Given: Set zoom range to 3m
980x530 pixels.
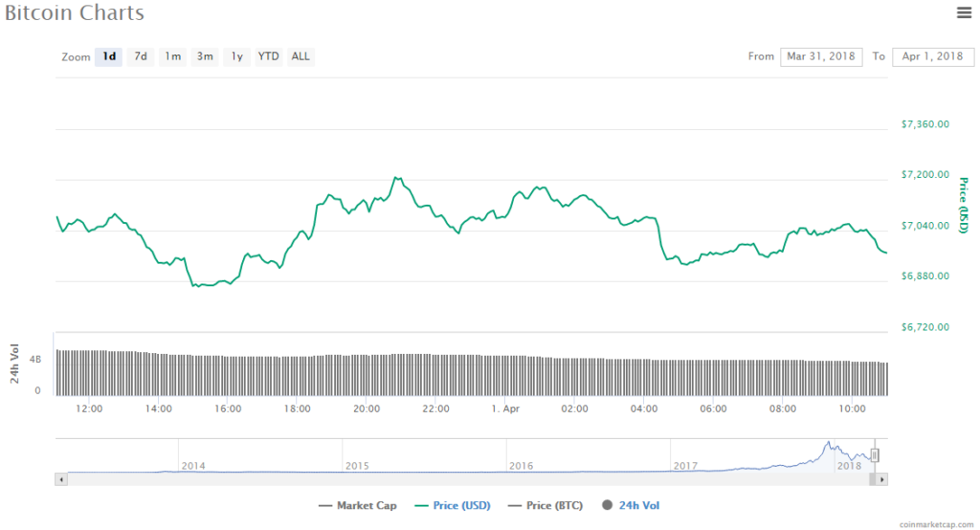Looking at the screenshot, I should (205, 56).
